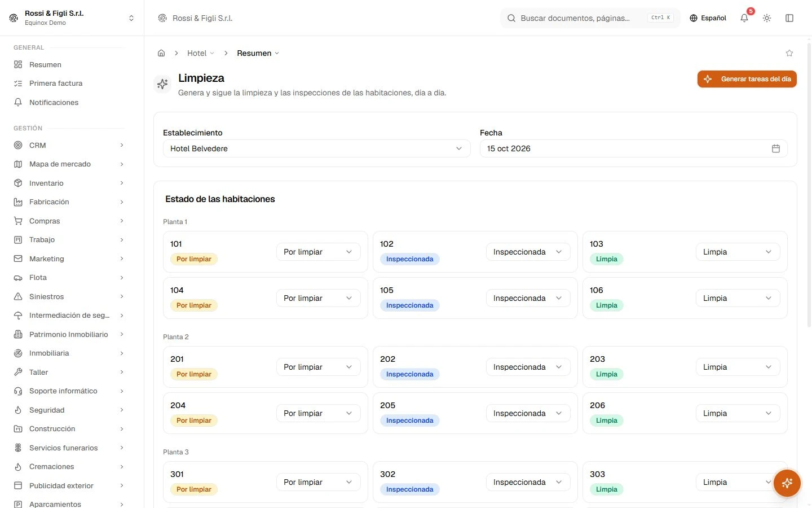The width and height of the screenshot is (812, 508).
Task: Click the calendar icon in Fecha field
Action: [x=776, y=148]
